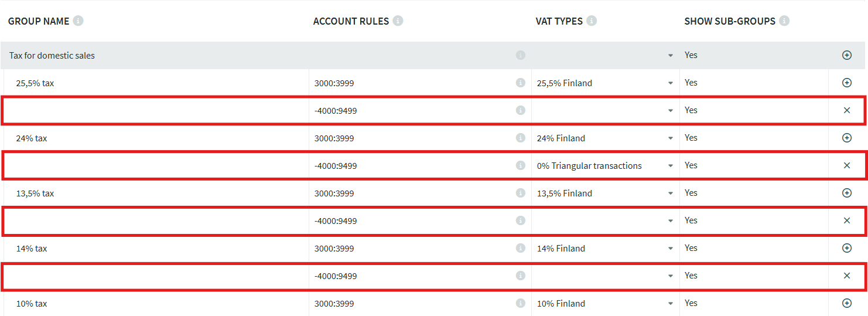
Task: Click Yes sub-groups value in 10% tax row
Action: [x=691, y=303]
